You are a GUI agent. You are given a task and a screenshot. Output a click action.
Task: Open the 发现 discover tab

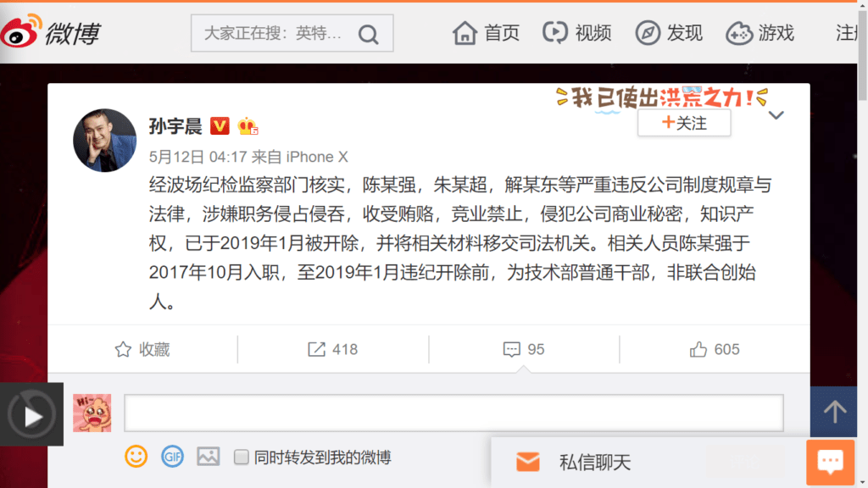click(x=669, y=33)
